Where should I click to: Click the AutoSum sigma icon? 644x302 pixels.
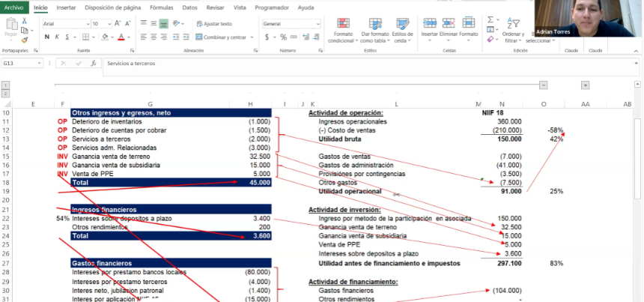(x=490, y=19)
